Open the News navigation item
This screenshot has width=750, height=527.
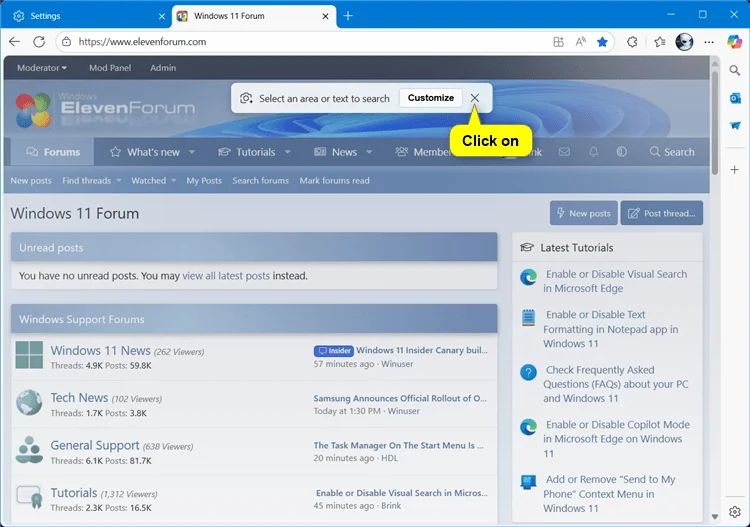tap(335, 152)
